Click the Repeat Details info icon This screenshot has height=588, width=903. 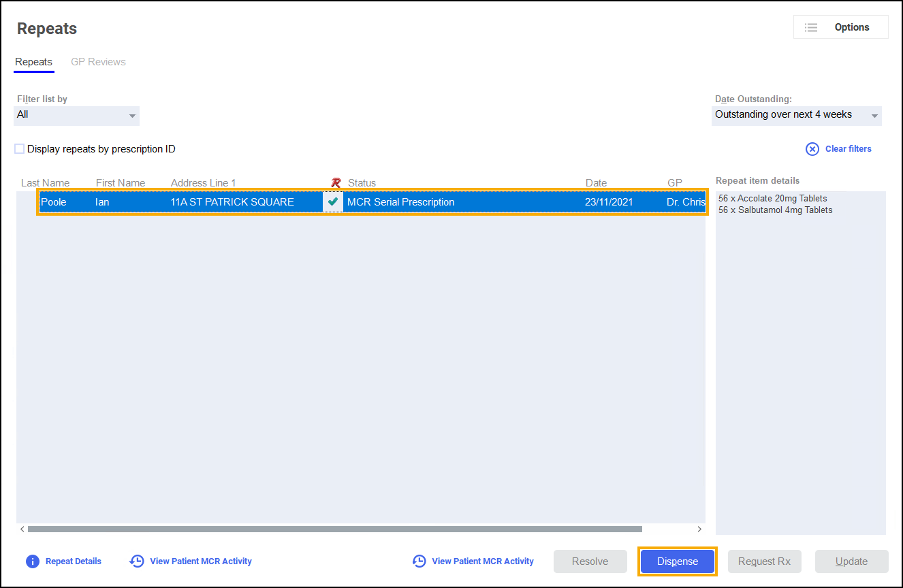32,561
